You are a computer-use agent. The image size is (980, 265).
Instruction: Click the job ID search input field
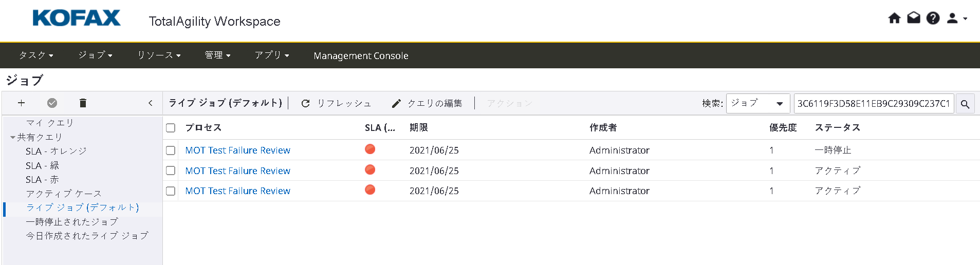[873, 104]
